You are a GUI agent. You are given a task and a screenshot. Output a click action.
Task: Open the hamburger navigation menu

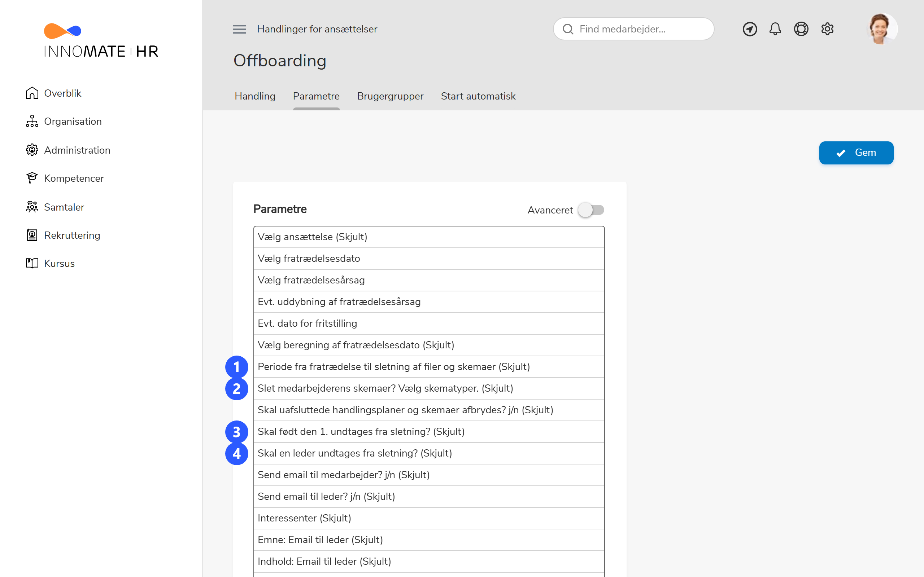[240, 29]
